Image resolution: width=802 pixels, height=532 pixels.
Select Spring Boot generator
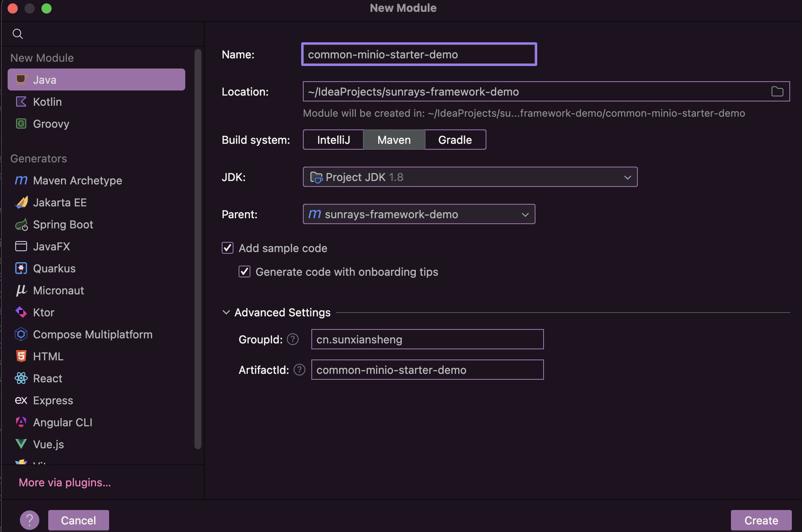96,224
